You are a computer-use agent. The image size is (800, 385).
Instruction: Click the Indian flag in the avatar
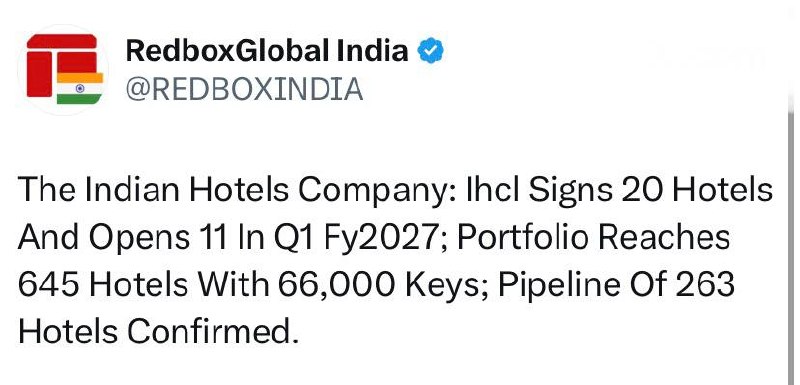click(x=80, y=88)
